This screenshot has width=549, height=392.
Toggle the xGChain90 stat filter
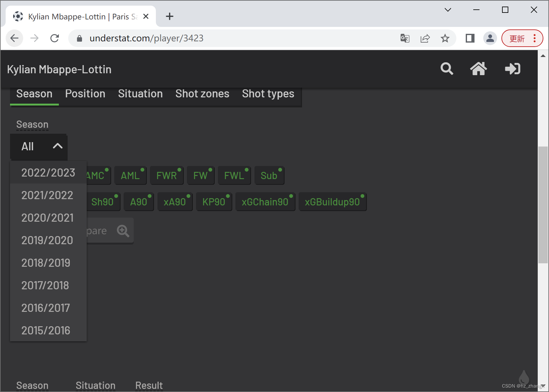pos(265,202)
